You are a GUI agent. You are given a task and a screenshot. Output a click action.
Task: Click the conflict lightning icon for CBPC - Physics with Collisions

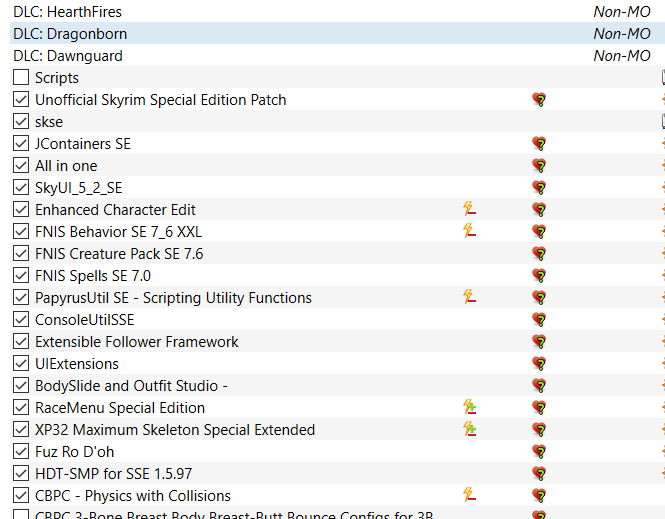click(x=469, y=495)
